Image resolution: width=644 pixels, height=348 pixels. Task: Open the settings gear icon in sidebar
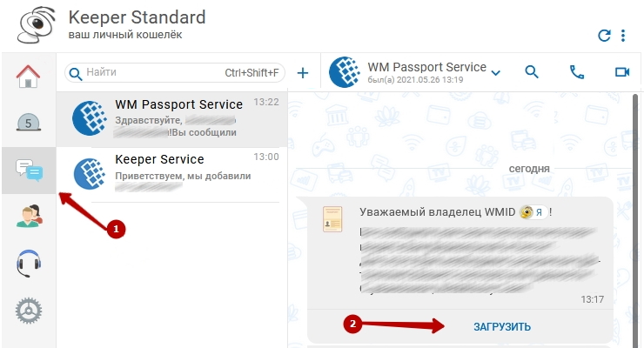point(29,311)
